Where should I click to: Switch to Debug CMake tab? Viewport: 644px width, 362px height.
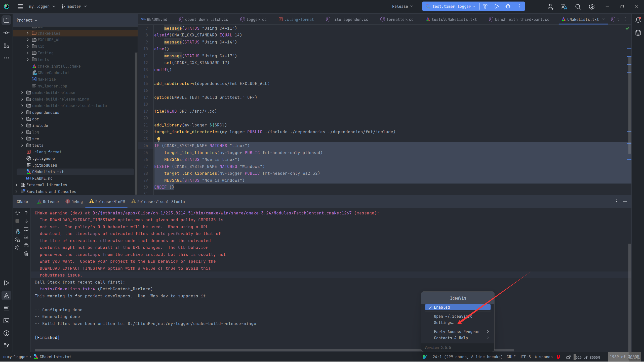(74, 202)
